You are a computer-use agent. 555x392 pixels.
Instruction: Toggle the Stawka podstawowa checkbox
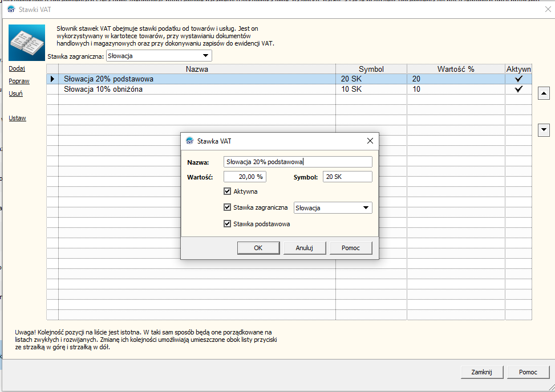click(227, 223)
